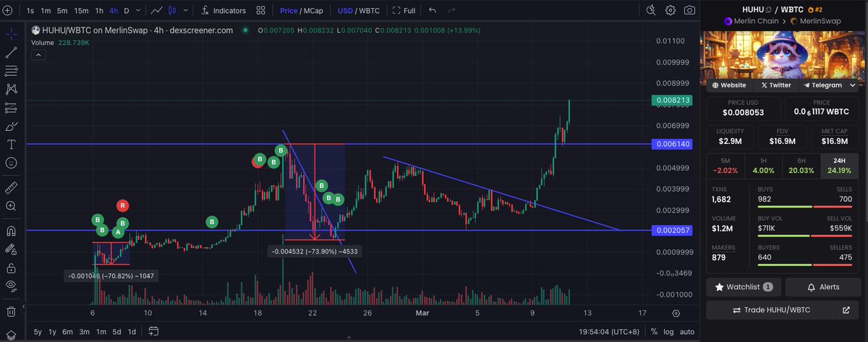868x342 pixels.
Task: Toggle magnet mode on the toolbar
Action: point(11,231)
